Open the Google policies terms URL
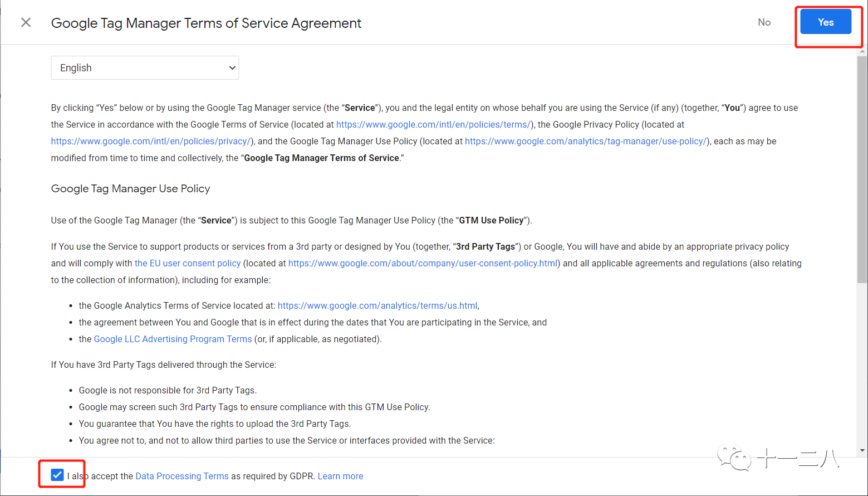The image size is (868, 496). (433, 124)
